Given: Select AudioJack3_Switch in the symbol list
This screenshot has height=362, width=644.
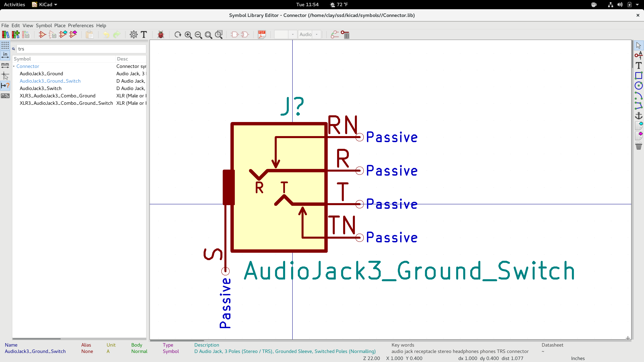Looking at the screenshot, I should click(40, 88).
